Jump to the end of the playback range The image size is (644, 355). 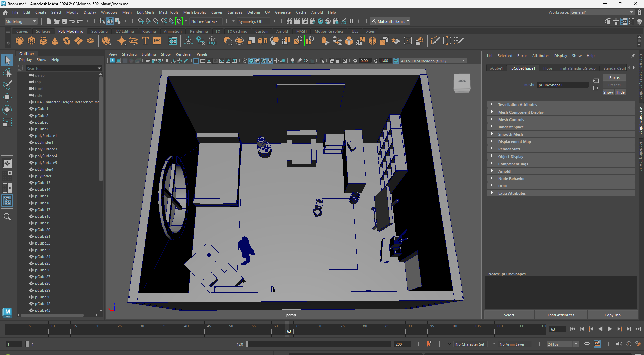click(x=638, y=329)
